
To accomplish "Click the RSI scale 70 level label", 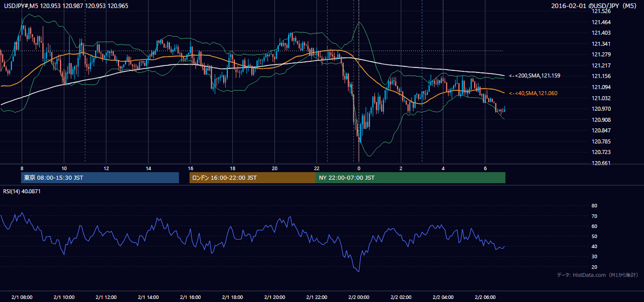I will (594, 216).
